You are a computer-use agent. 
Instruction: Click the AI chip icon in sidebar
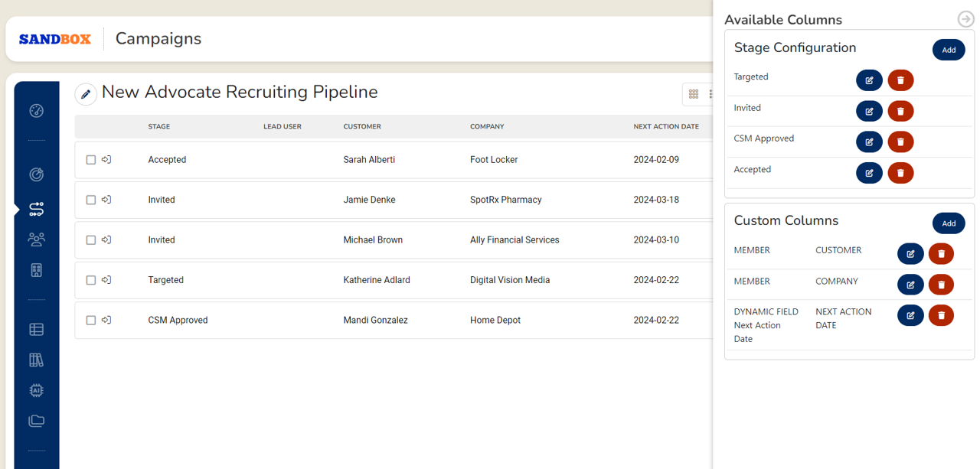pos(36,390)
